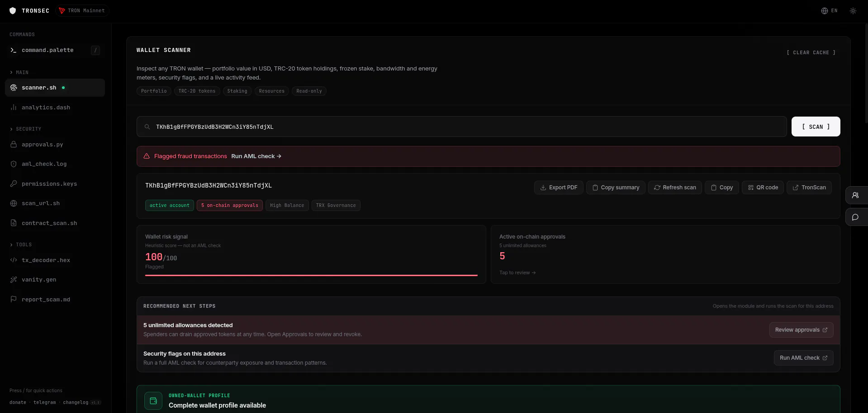Screen dimensions: 868x413
Task: Click the donate footer link
Action: coord(18,403)
